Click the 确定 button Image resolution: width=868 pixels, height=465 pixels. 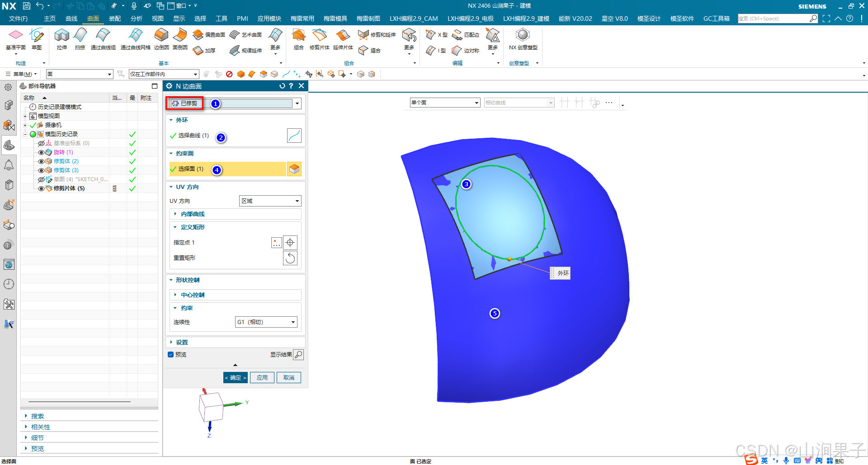(x=236, y=378)
